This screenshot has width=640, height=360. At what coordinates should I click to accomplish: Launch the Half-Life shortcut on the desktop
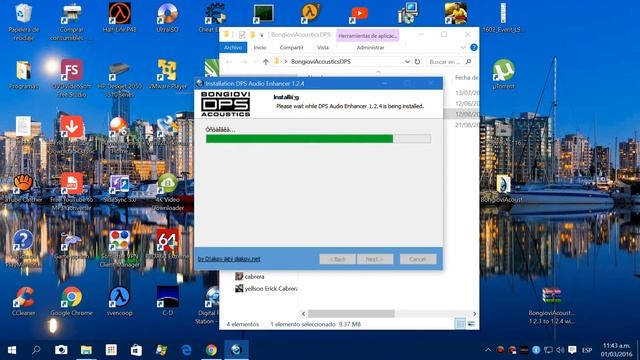[119, 17]
